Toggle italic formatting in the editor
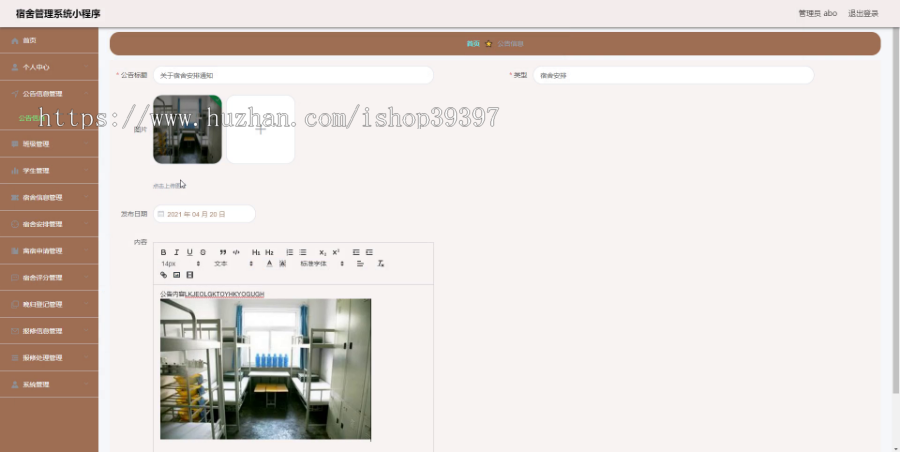Image resolution: width=900 pixels, height=452 pixels. pyautogui.click(x=176, y=252)
